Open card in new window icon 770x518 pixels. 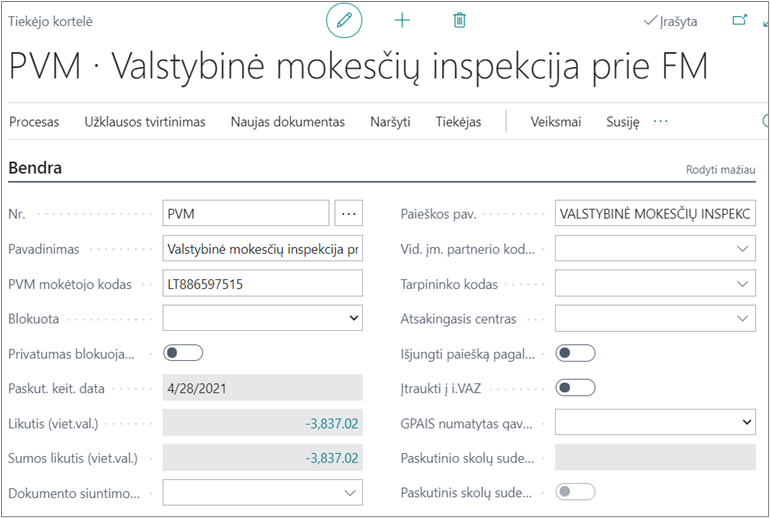pos(740,20)
